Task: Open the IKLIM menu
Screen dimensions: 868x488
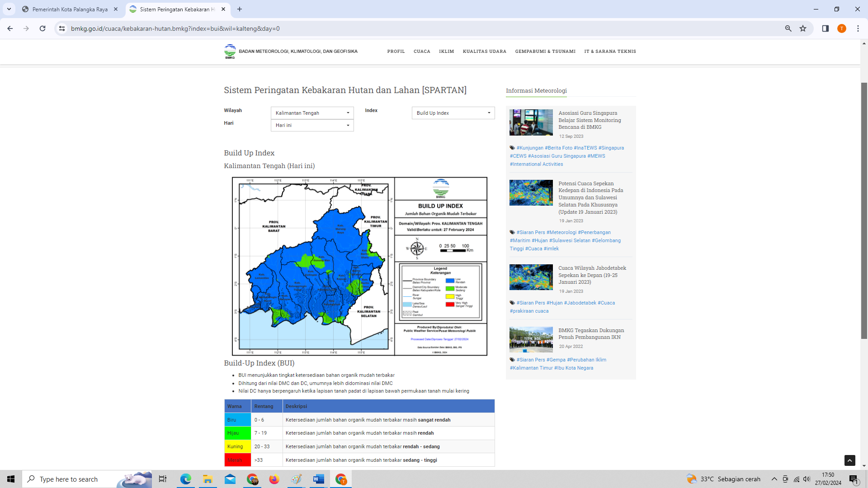Action: [x=447, y=52]
